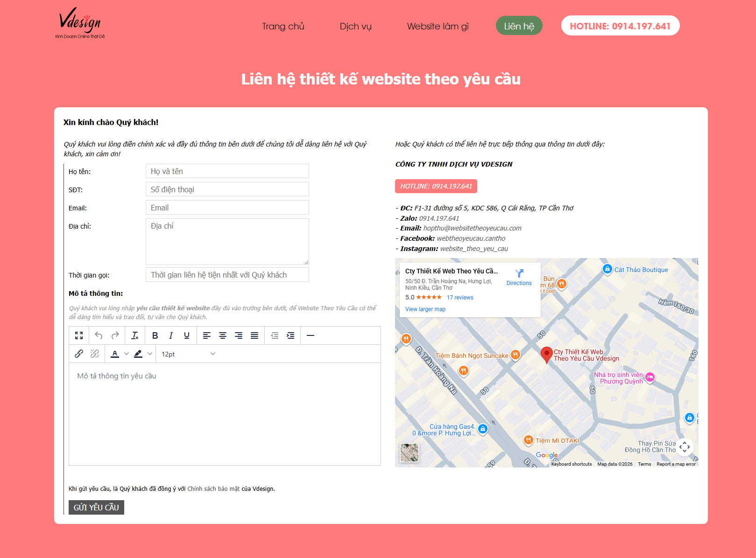This screenshot has height=558, width=756.
Task: Open the Chính sách bảo mật link
Action: [213, 488]
